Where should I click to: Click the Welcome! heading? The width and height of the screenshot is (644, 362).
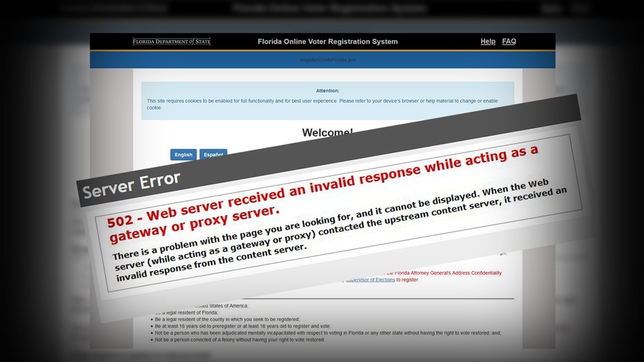328,132
